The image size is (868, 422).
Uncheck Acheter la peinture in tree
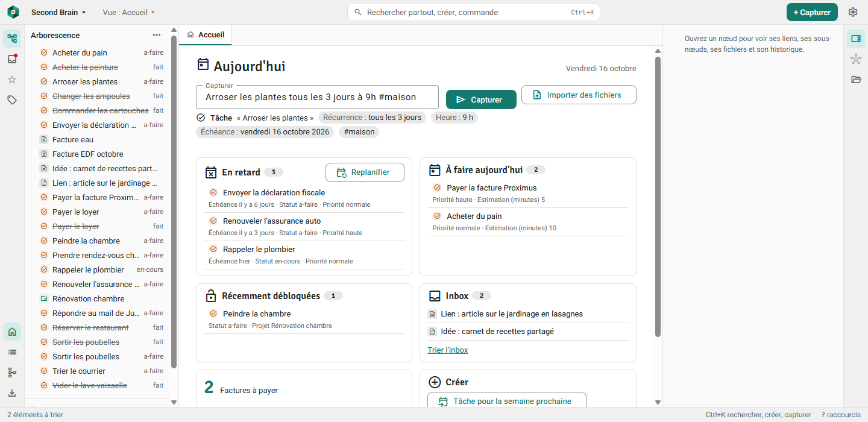tap(44, 67)
